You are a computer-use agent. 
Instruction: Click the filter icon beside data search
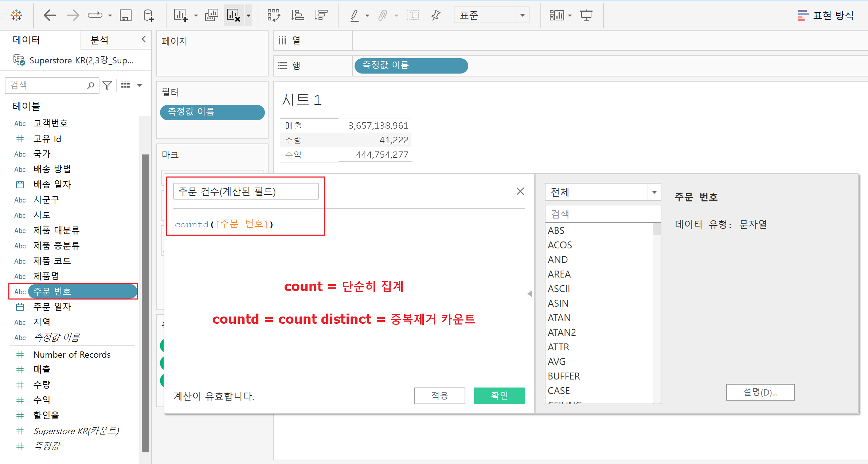point(107,85)
